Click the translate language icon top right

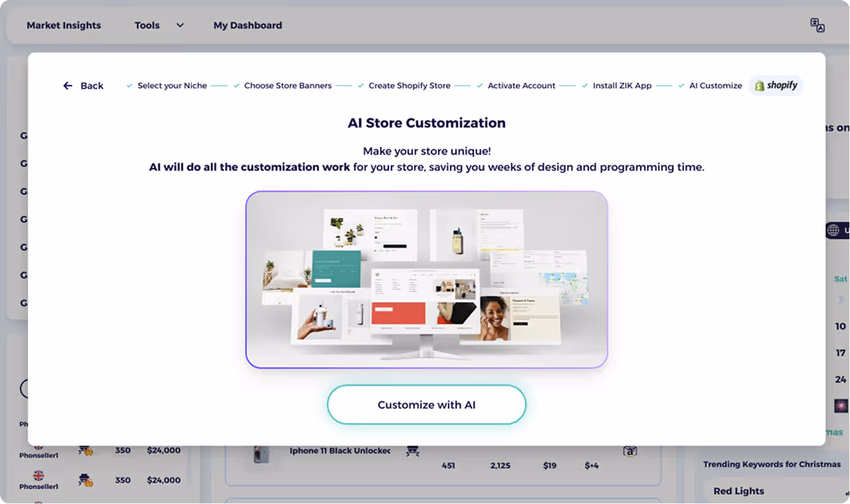pyautogui.click(x=817, y=25)
